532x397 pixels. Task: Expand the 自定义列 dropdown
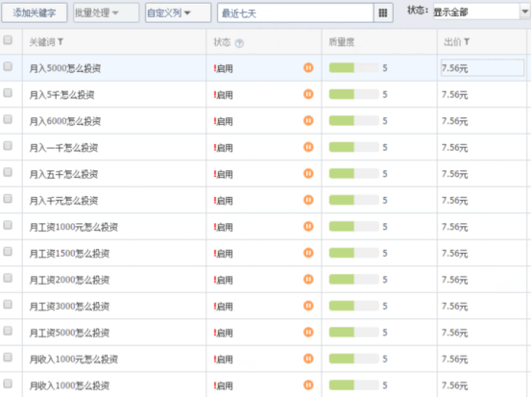click(x=178, y=12)
